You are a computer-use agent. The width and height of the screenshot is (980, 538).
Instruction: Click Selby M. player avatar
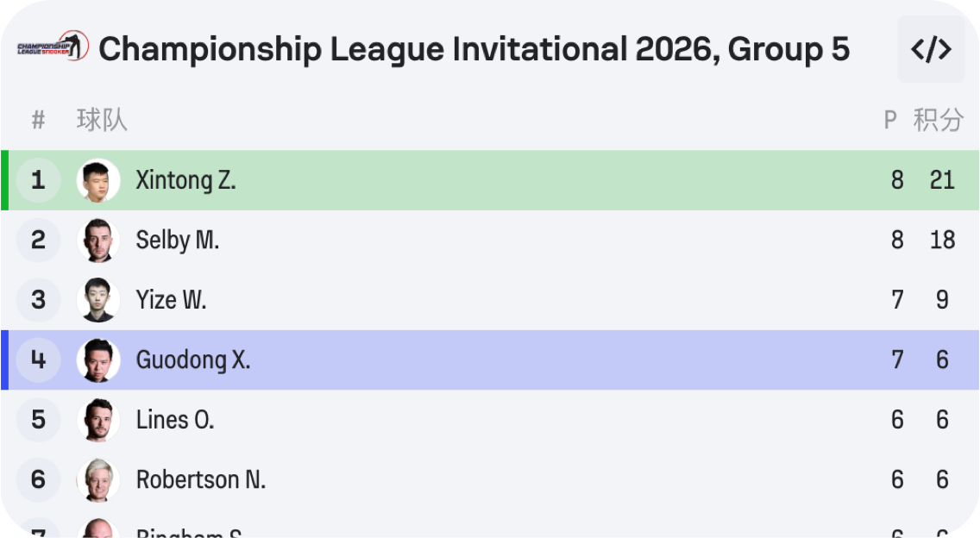tap(98, 240)
